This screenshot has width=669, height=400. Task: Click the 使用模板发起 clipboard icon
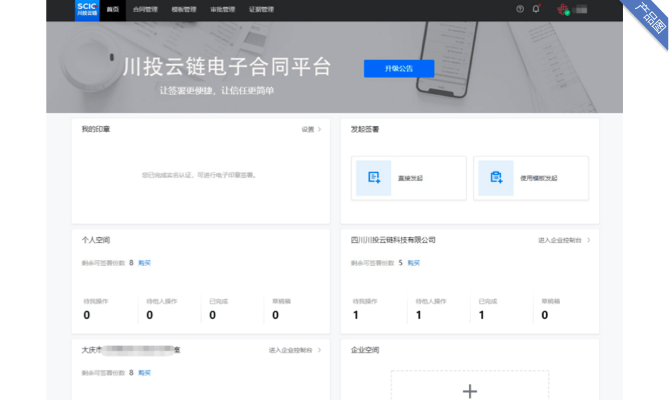tap(496, 178)
